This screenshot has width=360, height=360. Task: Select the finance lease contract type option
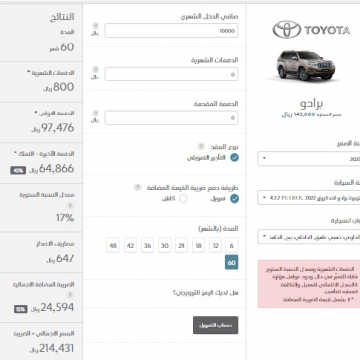234,158
